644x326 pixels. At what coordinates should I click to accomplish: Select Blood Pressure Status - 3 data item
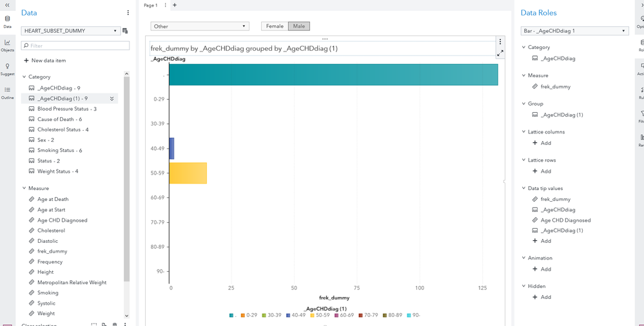click(67, 109)
